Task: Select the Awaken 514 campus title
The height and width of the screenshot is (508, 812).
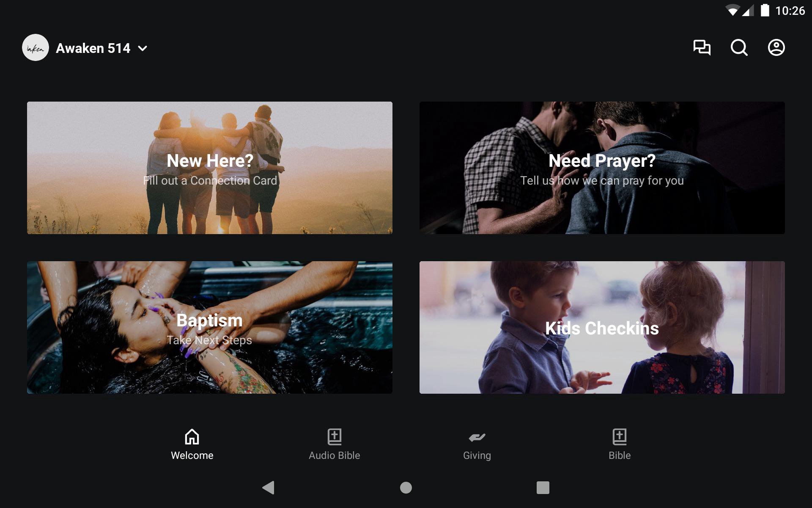Action: point(93,48)
